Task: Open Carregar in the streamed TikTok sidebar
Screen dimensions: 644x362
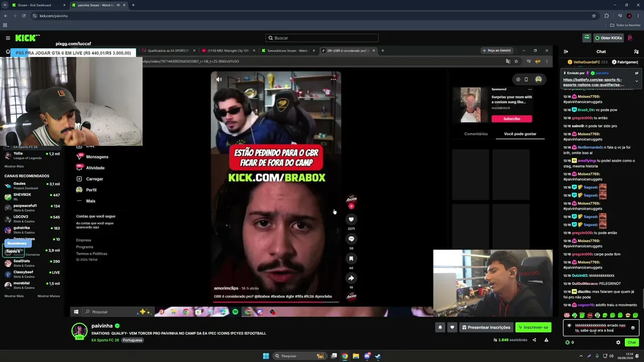Action: 90,179
